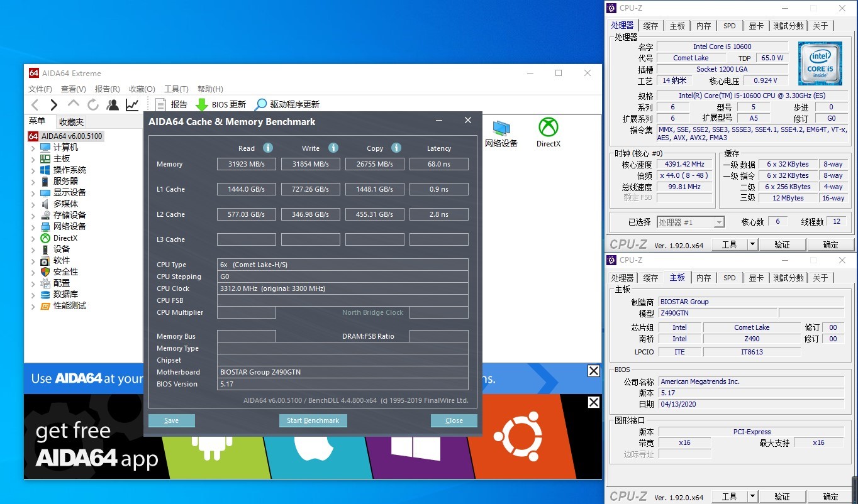The width and height of the screenshot is (858, 504).
Task: Expand the 存储设备 tree node arrow
Action: coord(33,216)
